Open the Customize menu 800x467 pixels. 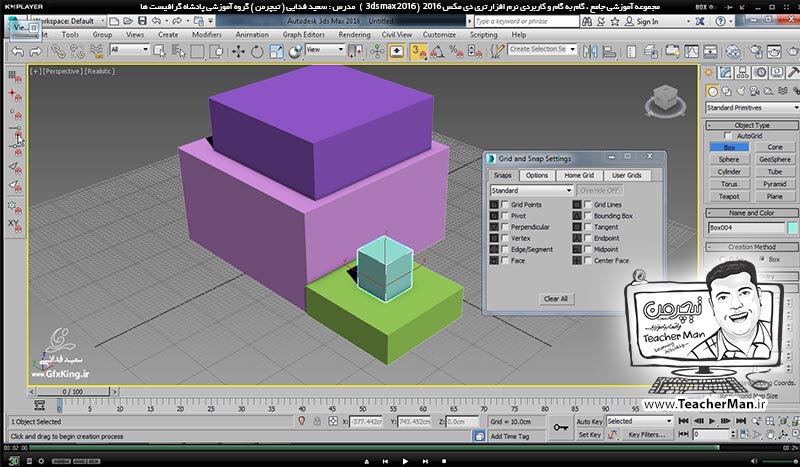(439, 35)
